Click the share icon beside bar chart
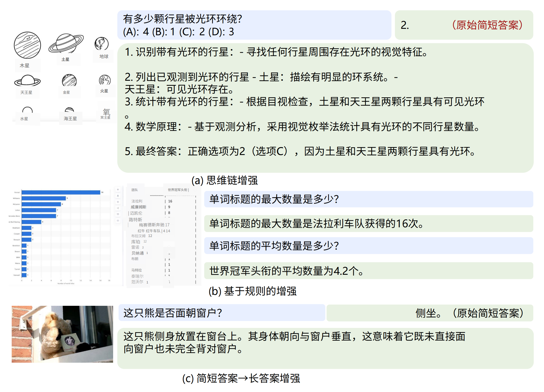 pyautogui.click(x=118, y=208)
